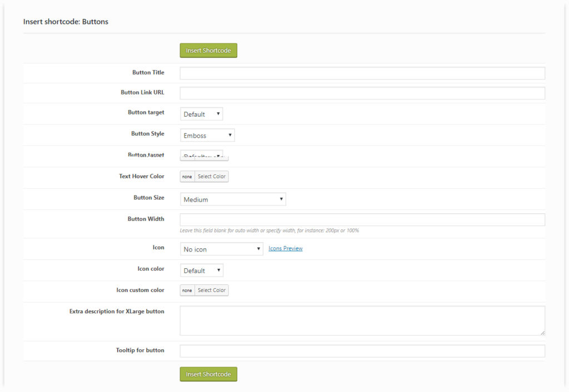Click Icon custom color none swatch
The width and height of the screenshot is (569, 392).
pos(187,290)
